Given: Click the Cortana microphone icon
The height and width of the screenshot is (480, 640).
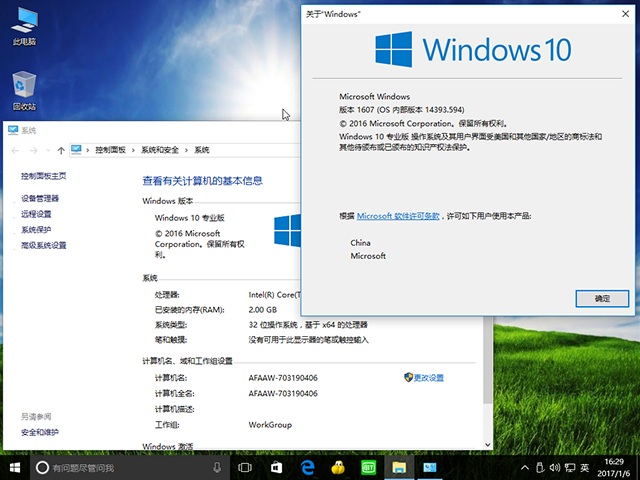Looking at the screenshot, I should coord(217,467).
